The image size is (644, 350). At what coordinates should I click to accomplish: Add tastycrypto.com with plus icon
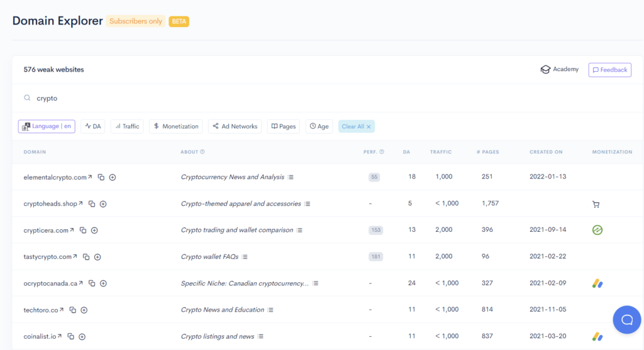[x=97, y=257]
